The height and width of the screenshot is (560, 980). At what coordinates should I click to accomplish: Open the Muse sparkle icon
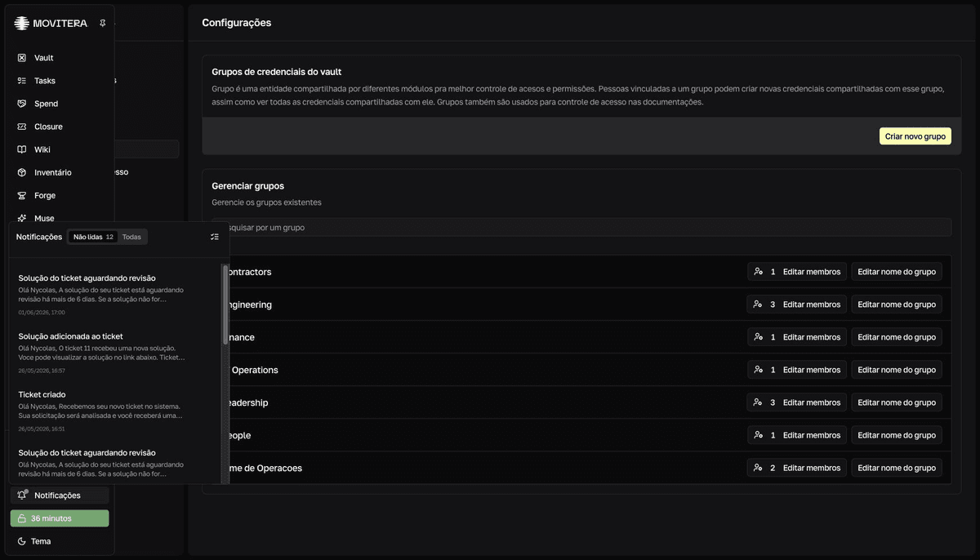coord(22,218)
